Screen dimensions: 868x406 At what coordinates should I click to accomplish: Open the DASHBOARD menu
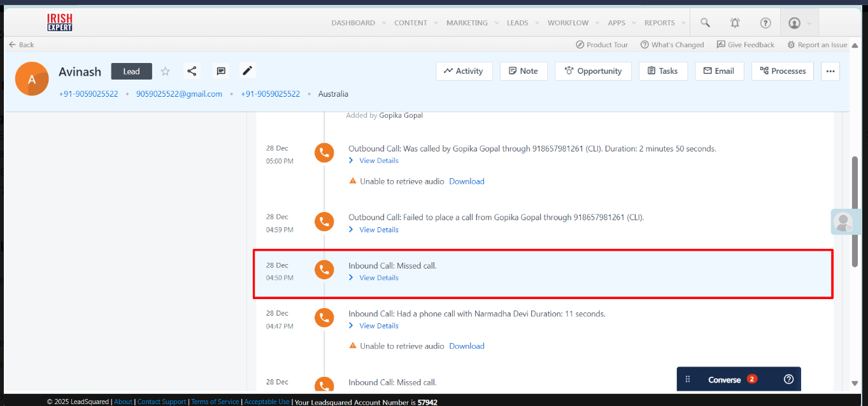353,23
